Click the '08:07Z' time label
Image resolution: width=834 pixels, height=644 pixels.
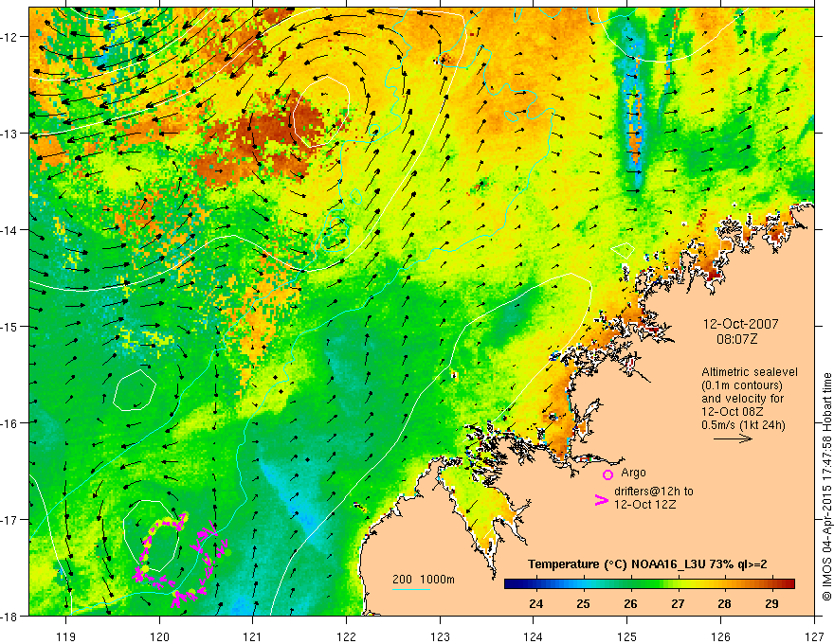click(x=736, y=339)
